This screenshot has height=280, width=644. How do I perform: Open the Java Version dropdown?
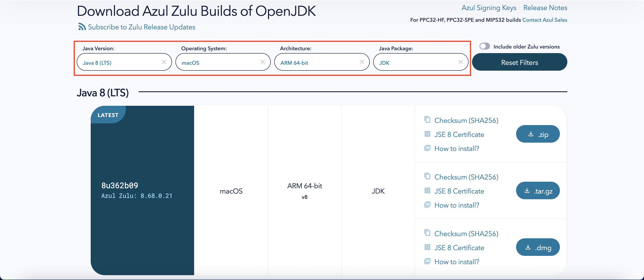tap(120, 62)
